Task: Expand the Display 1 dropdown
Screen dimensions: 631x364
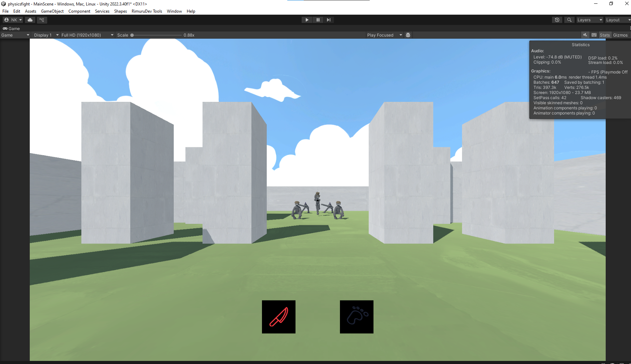Action: [46, 35]
